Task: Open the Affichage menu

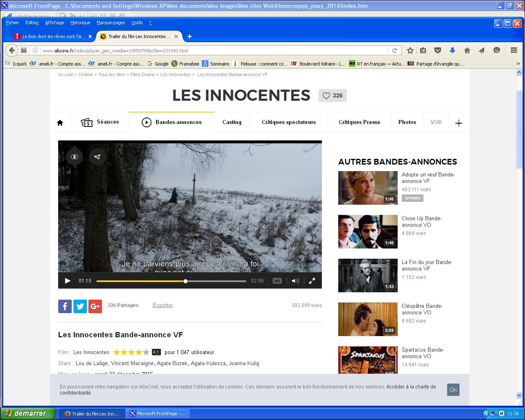Action: tap(54, 23)
